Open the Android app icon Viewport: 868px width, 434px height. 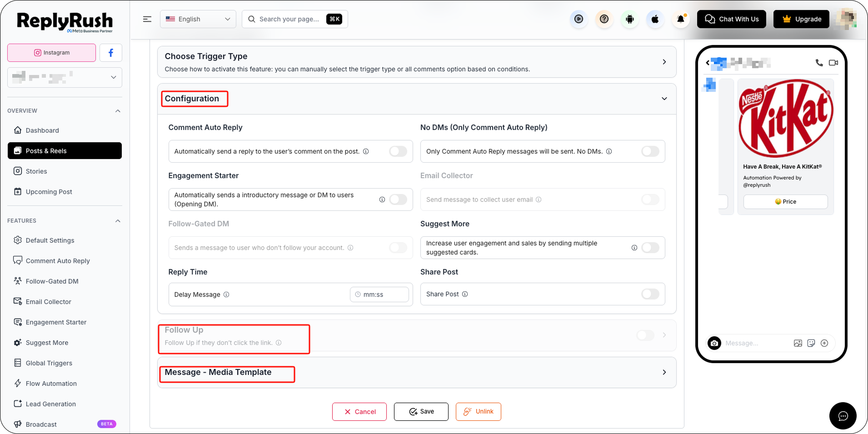coord(629,19)
